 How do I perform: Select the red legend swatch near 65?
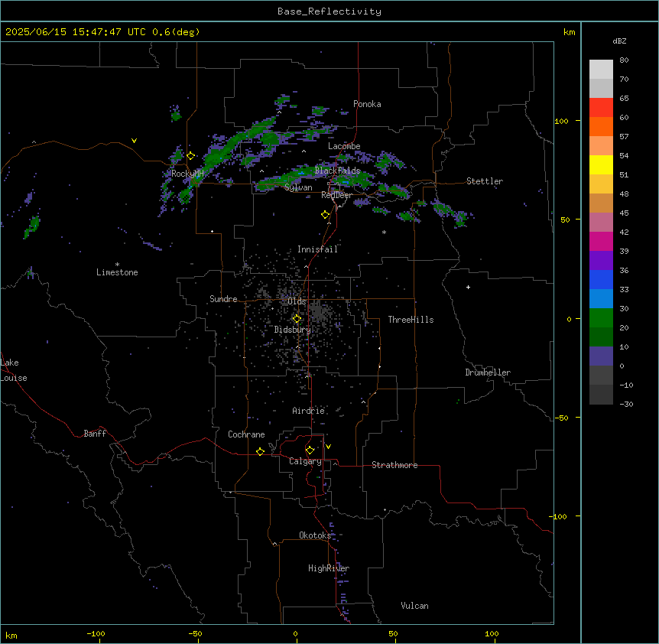coord(601,108)
